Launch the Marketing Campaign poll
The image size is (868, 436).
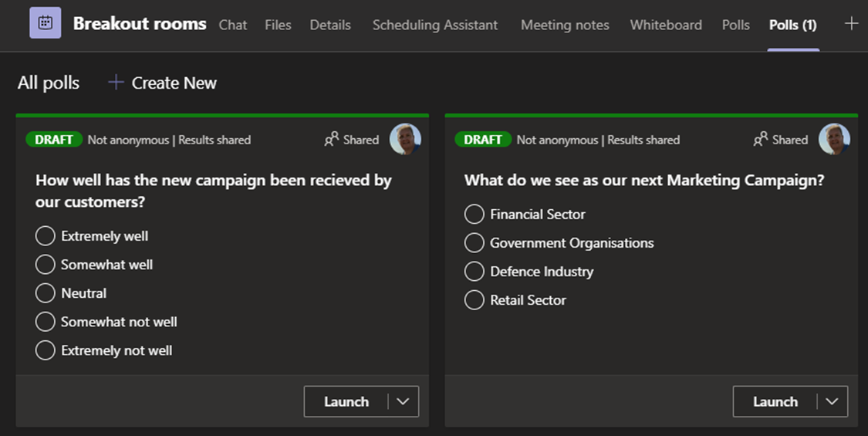775,401
